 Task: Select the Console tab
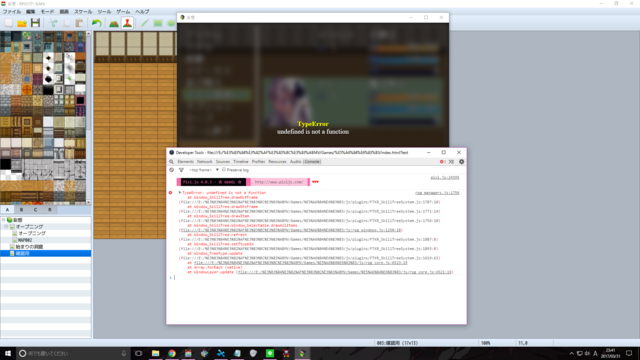point(312,162)
